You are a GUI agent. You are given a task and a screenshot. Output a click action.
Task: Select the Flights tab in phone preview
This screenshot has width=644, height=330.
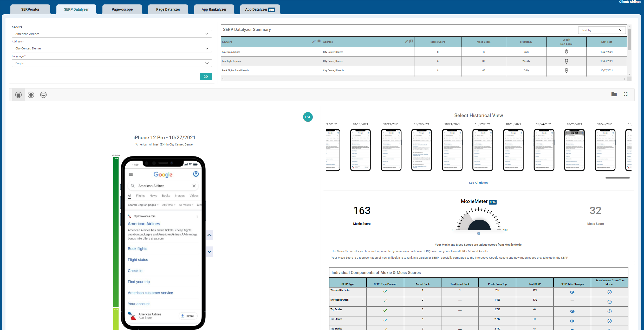pyautogui.click(x=140, y=196)
